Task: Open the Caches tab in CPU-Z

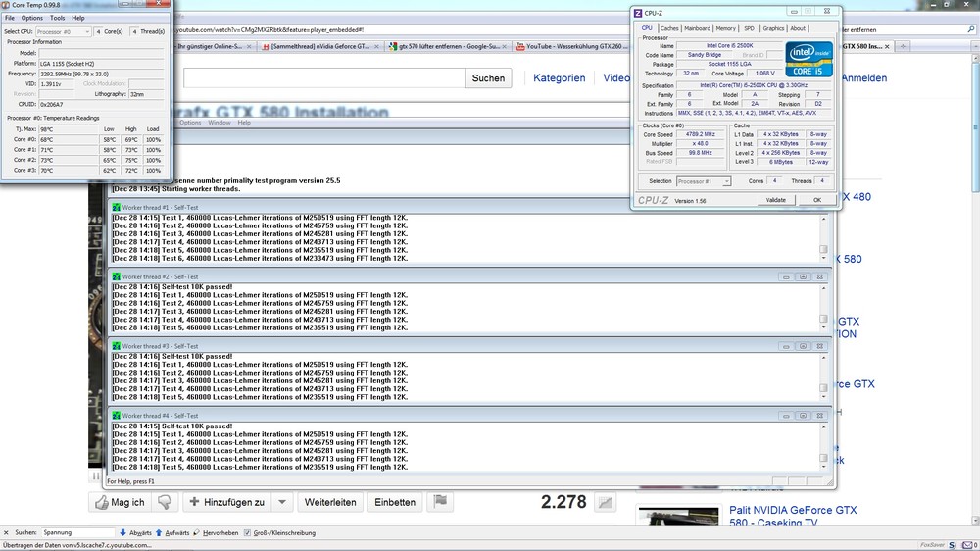Action: (668, 28)
